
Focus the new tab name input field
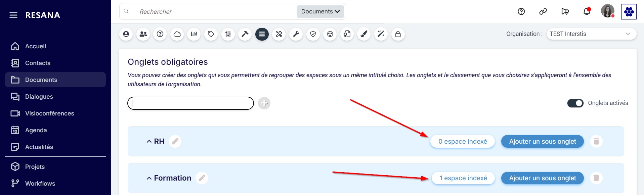(190, 103)
